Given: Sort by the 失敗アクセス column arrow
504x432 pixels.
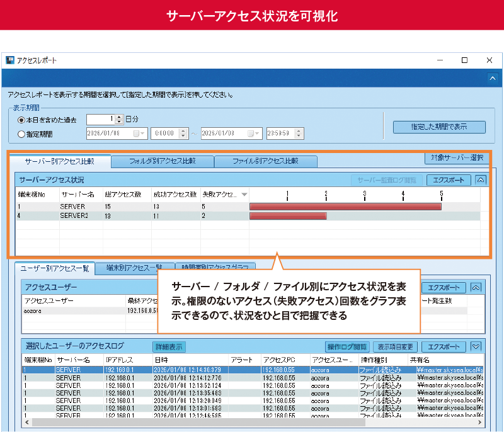Looking at the screenshot, I should (244, 195).
